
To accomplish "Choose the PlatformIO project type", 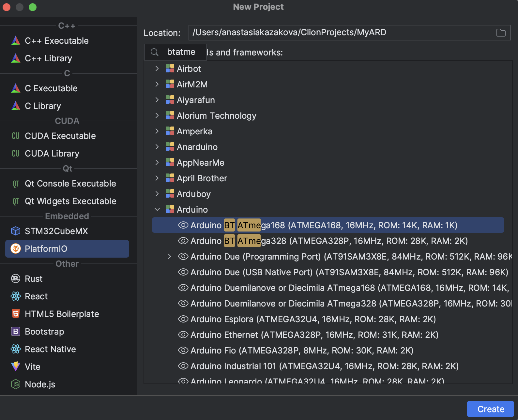I will point(67,249).
